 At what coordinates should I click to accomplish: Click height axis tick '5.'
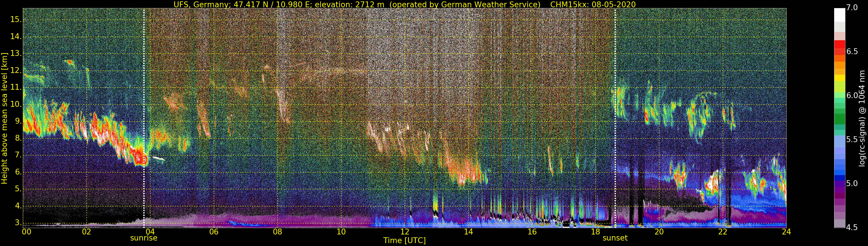[18, 189]
